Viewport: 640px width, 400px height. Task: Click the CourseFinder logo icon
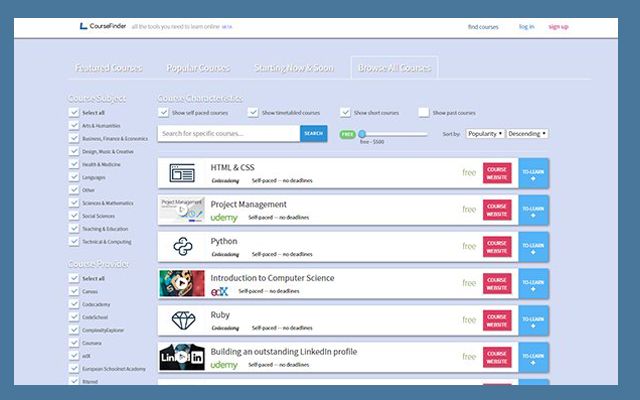click(x=84, y=27)
